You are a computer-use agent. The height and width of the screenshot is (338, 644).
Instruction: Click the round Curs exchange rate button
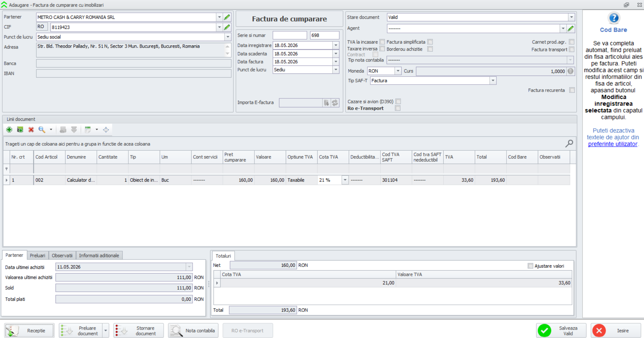[571, 71]
